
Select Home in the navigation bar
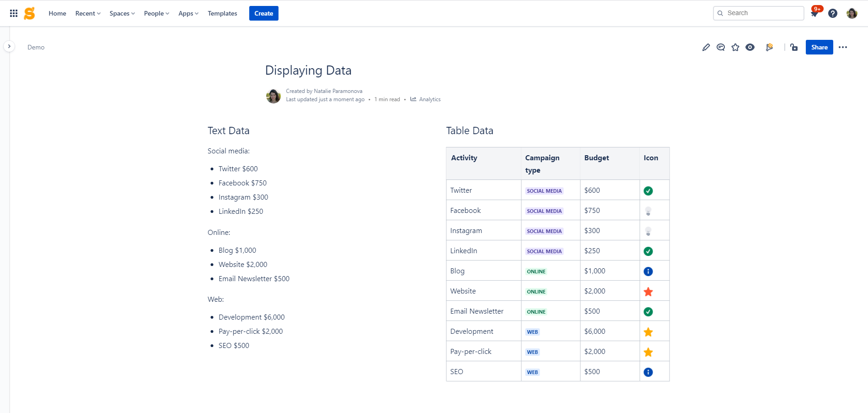pyautogui.click(x=57, y=13)
